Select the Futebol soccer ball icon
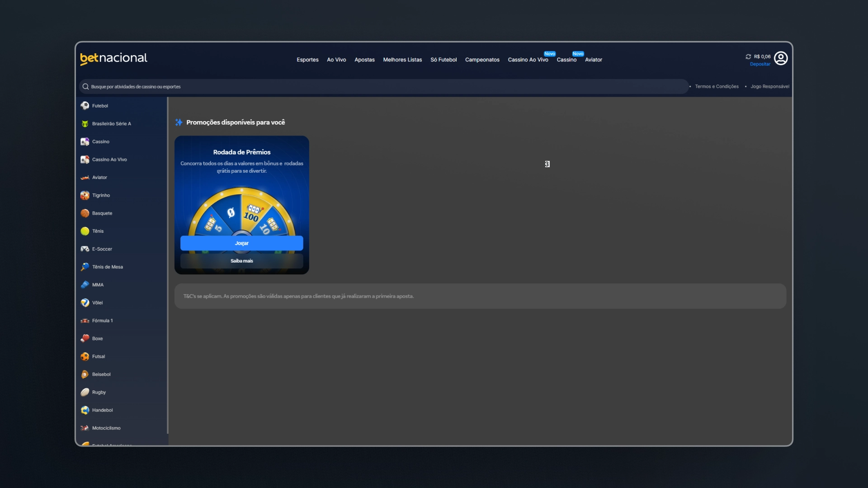 pyautogui.click(x=85, y=106)
